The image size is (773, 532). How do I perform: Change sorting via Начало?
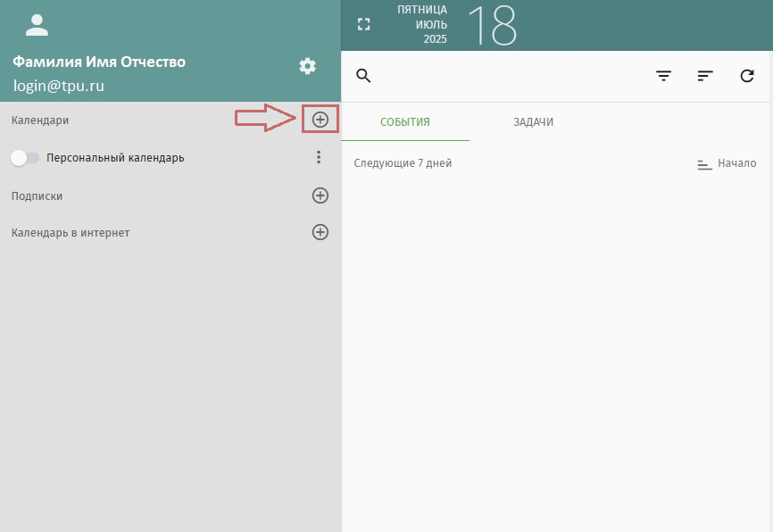[727, 163]
